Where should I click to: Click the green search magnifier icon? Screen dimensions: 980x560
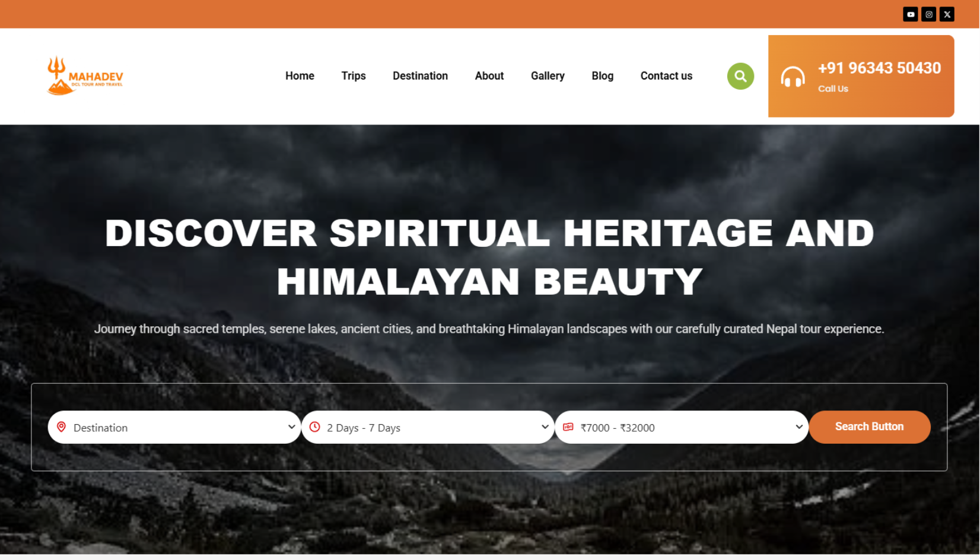[x=740, y=76]
